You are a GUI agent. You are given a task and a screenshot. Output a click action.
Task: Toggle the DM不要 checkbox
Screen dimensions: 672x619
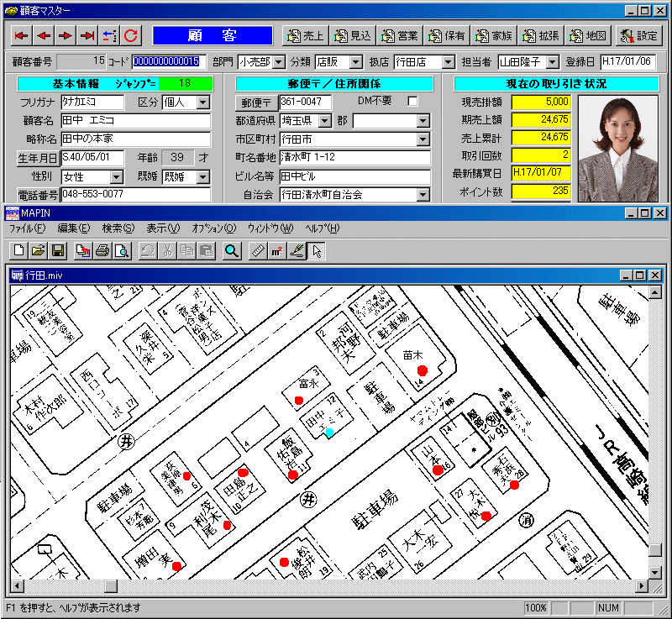coord(412,102)
